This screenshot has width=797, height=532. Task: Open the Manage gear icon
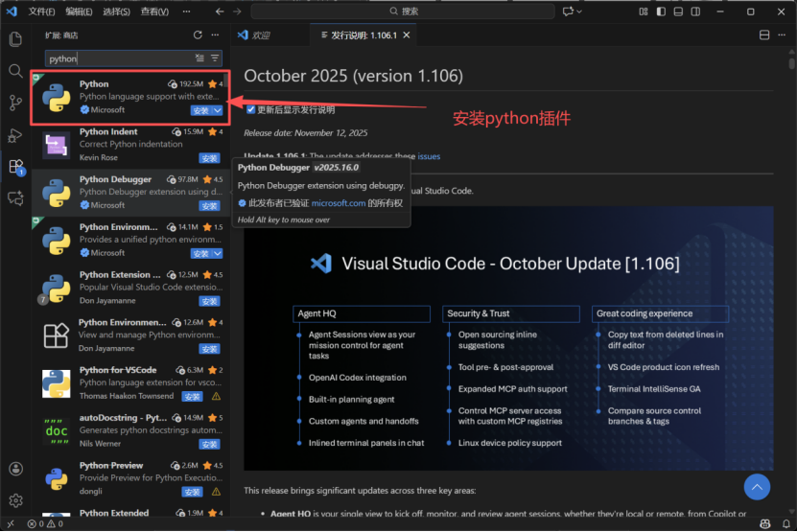click(15, 500)
